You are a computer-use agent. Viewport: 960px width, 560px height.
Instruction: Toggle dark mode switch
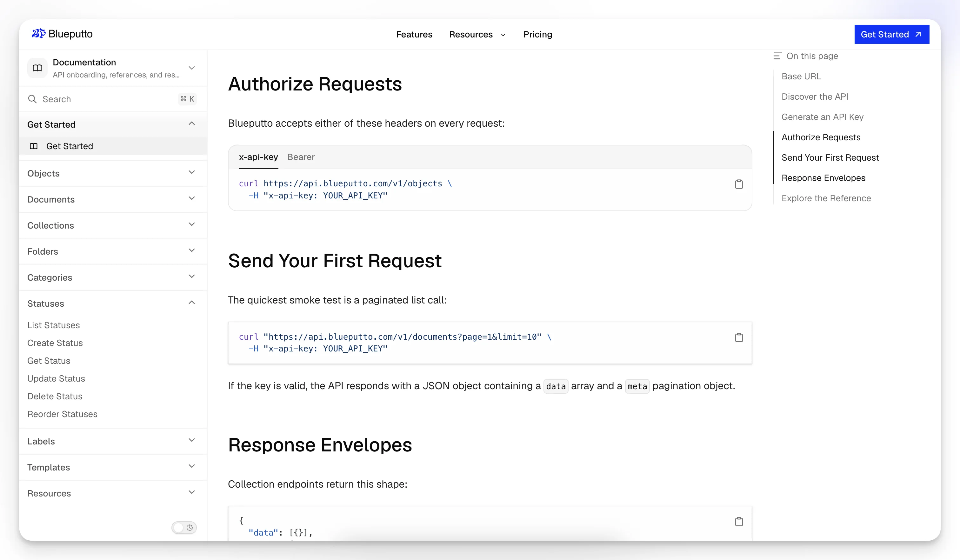[184, 528]
